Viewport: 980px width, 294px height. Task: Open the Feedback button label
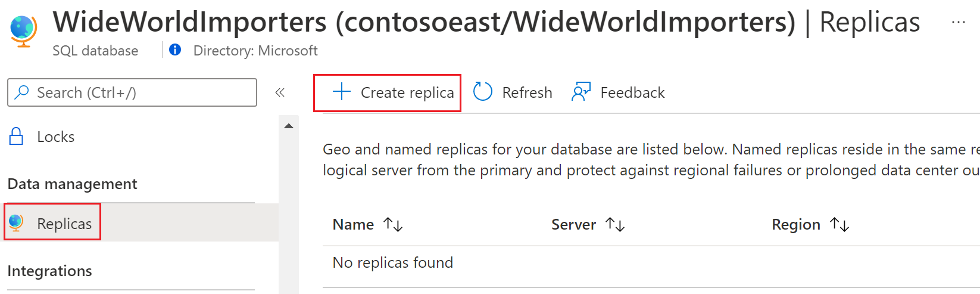[632, 92]
